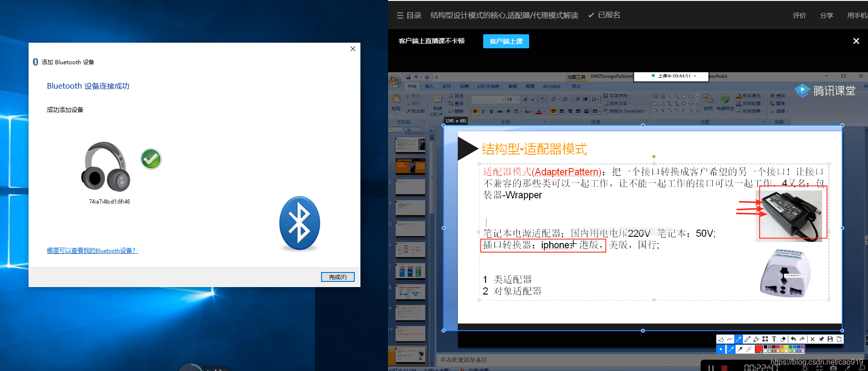The width and height of the screenshot is (868, 371).
Task: Click the 新建幻灯片 new slide icon
Action: 437,98
